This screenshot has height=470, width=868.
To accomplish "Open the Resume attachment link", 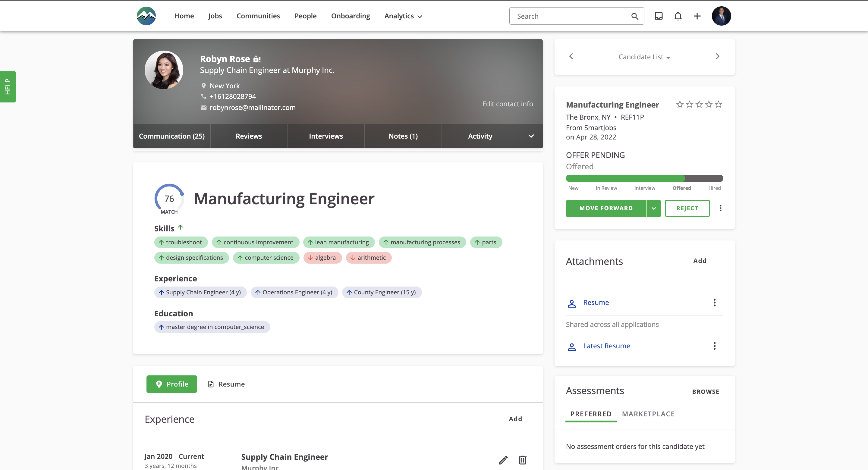I will (x=596, y=302).
